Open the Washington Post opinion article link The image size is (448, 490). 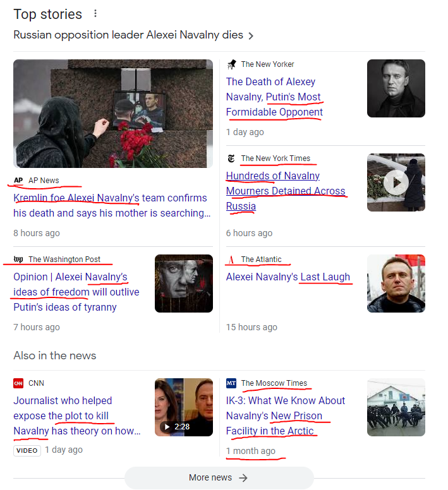tap(76, 292)
